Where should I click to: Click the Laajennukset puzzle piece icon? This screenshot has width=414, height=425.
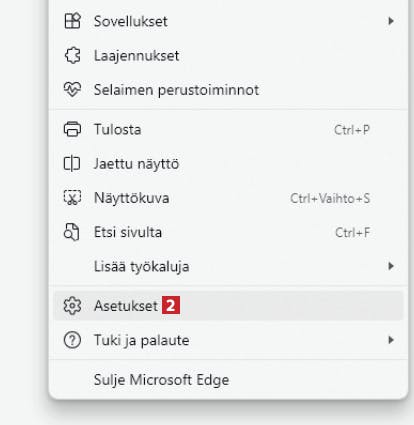(x=72, y=55)
